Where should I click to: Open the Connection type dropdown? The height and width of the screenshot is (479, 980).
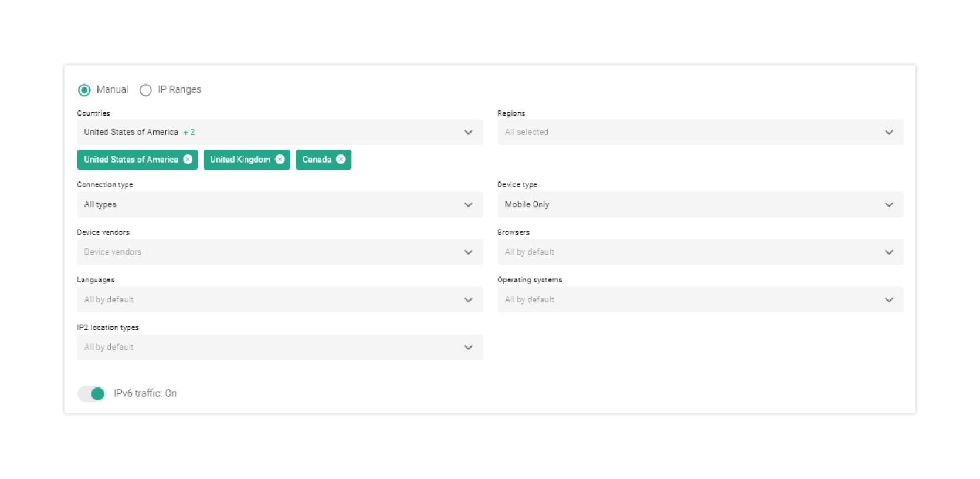pos(279,205)
